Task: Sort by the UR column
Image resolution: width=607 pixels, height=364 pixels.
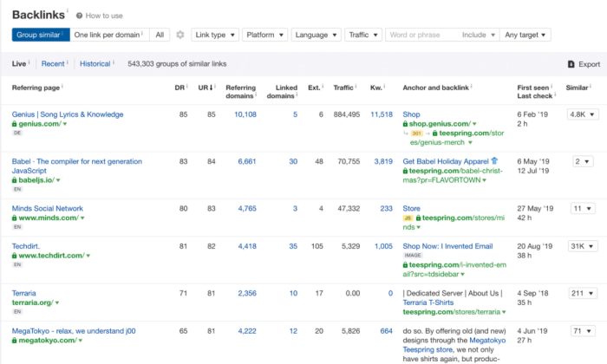Action: [206, 88]
